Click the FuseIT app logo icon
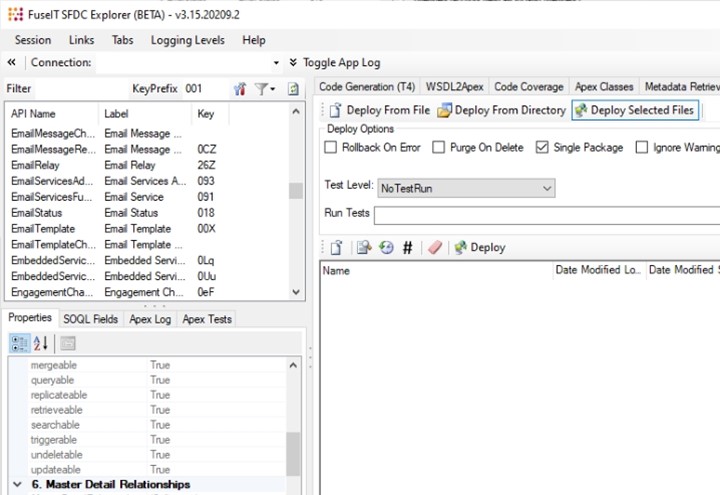Image resolution: width=720 pixels, height=495 pixels. (15, 14)
